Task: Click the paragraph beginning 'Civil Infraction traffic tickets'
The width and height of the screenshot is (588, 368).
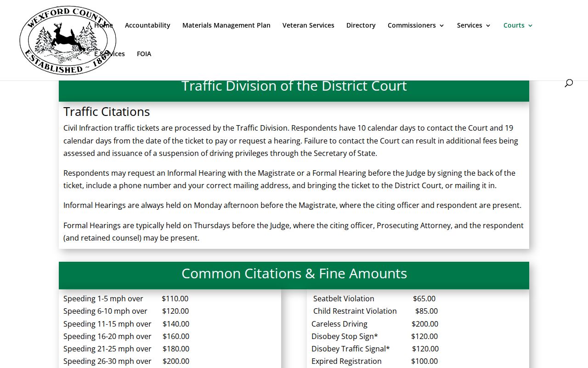Action: pyautogui.click(x=291, y=141)
